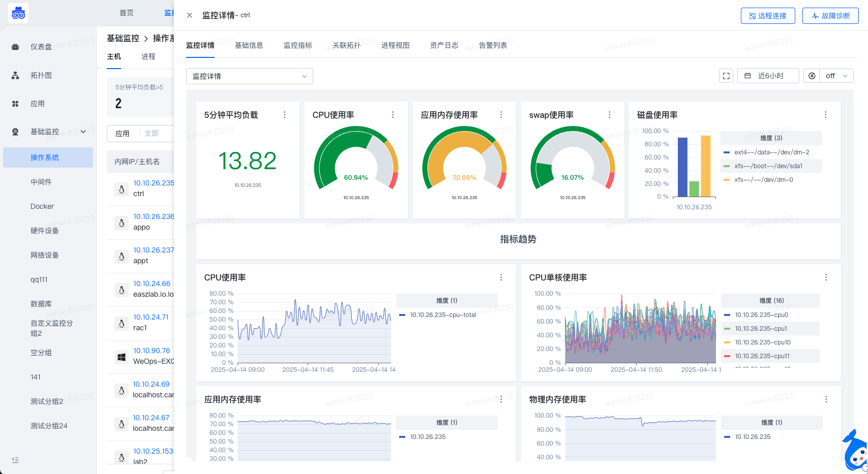The image size is (868, 474).
Task: Open the CPU使用率 gauge three-dot menu
Action: tap(393, 115)
